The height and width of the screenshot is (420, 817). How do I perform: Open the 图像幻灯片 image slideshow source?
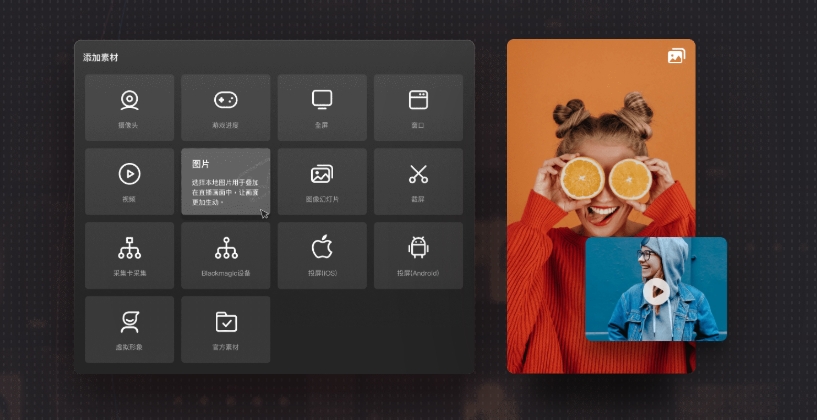(321, 174)
